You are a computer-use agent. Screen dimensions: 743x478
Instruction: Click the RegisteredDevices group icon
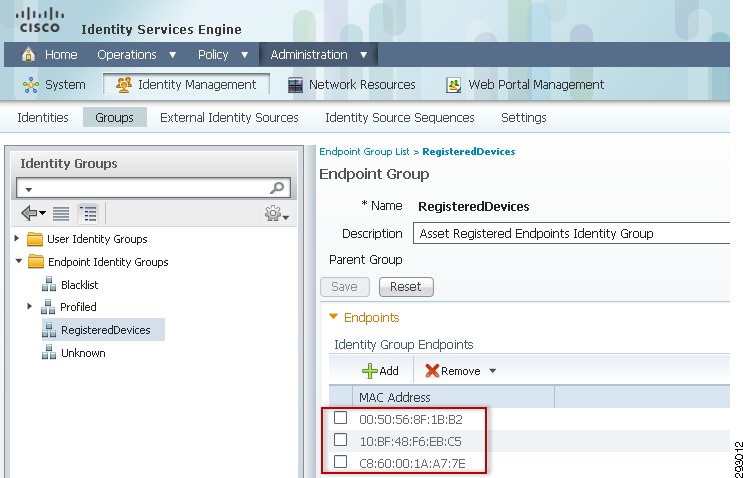49,330
